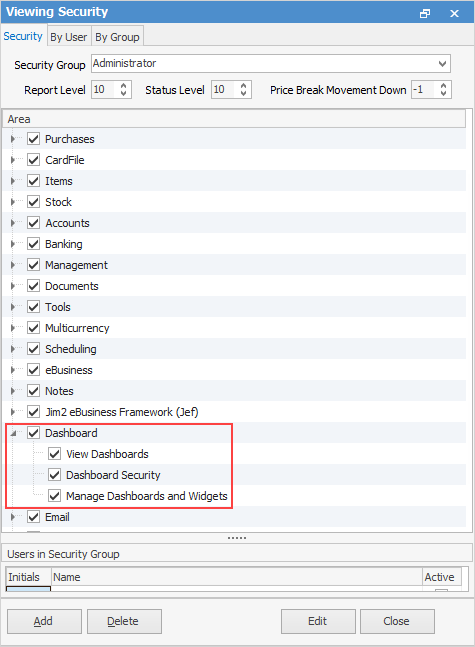Click the Initials column header

[28, 577]
